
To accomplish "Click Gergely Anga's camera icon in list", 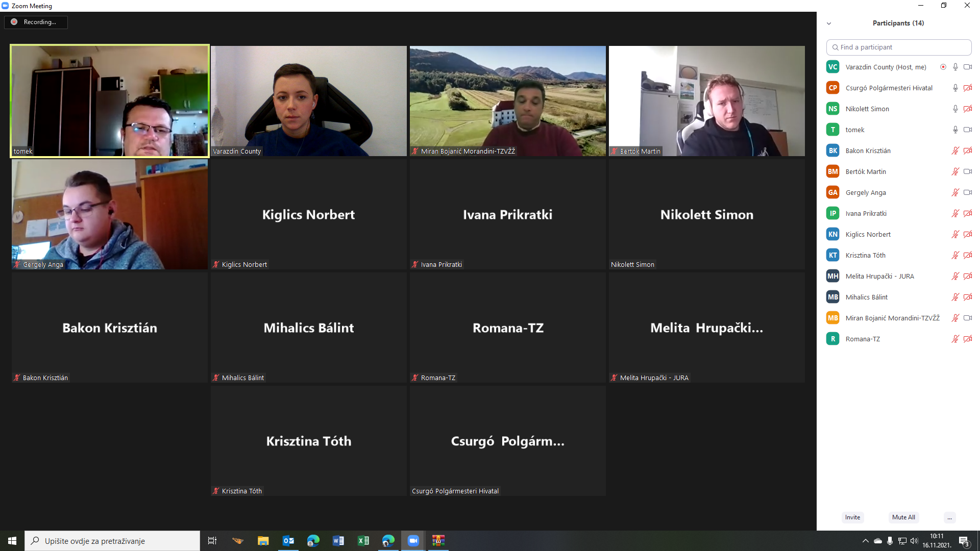I will coord(967,192).
